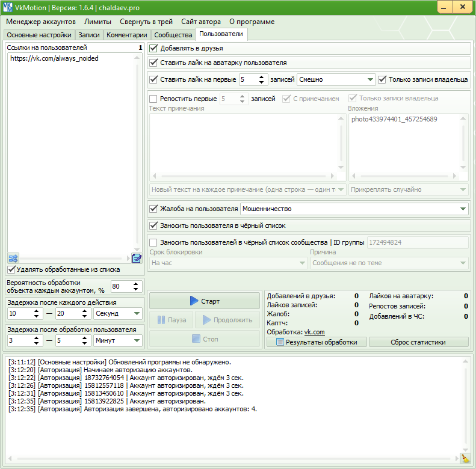Clear the log with the broom icon
This screenshot has height=469, width=476.
coord(465,458)
